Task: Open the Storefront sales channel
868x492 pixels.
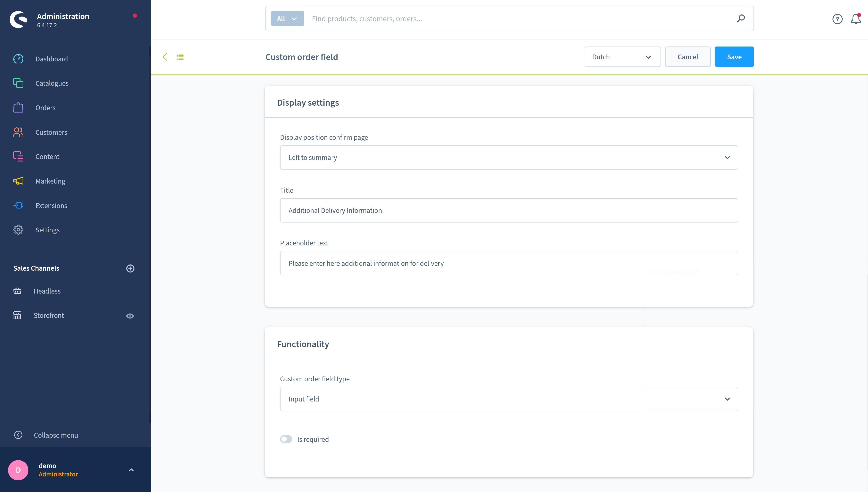Action: 49,315
